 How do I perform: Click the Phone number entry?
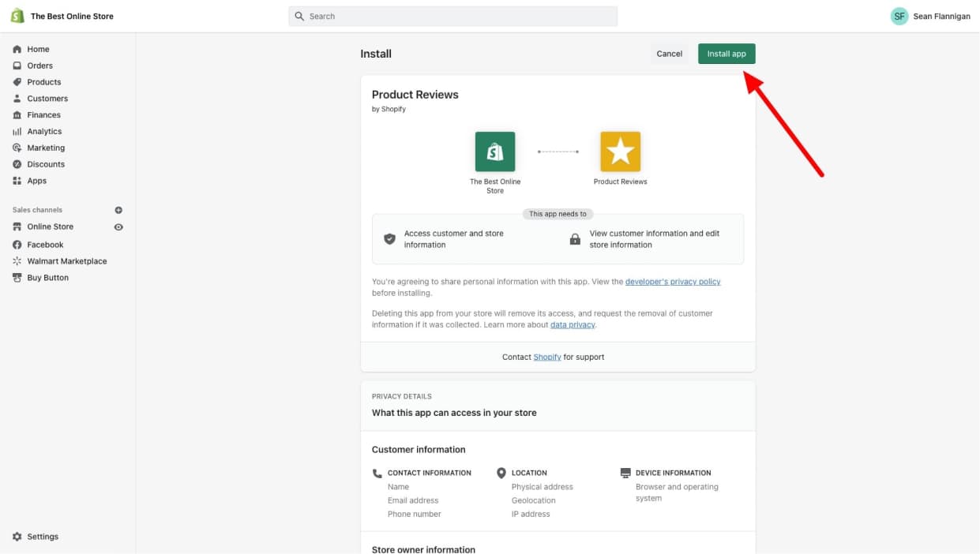(415, 514)
